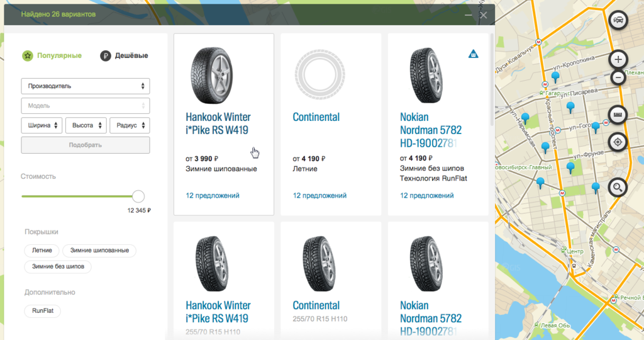The height and width of the screenshot is (340, 644).
Task: Open the top Continental title link
Action: coord(316,117)
